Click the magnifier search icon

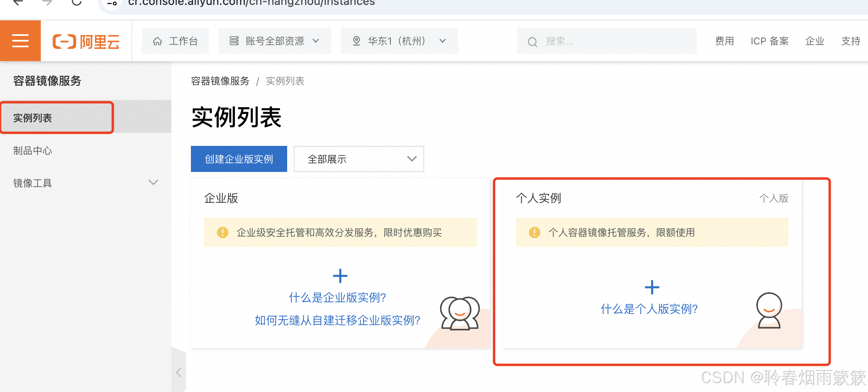coord(532,42)
